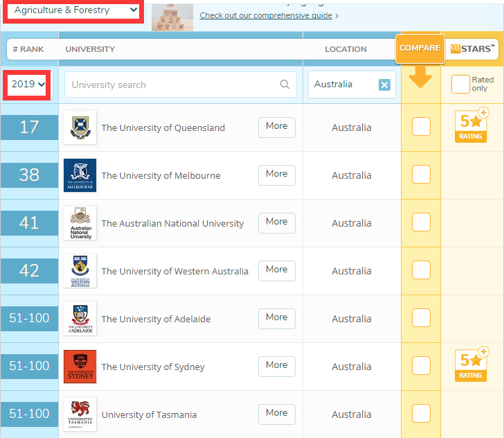The width and height of the screenshot is (504, 438).
Task: Click the University of Tasmania logo
Action: coord(80,414)
